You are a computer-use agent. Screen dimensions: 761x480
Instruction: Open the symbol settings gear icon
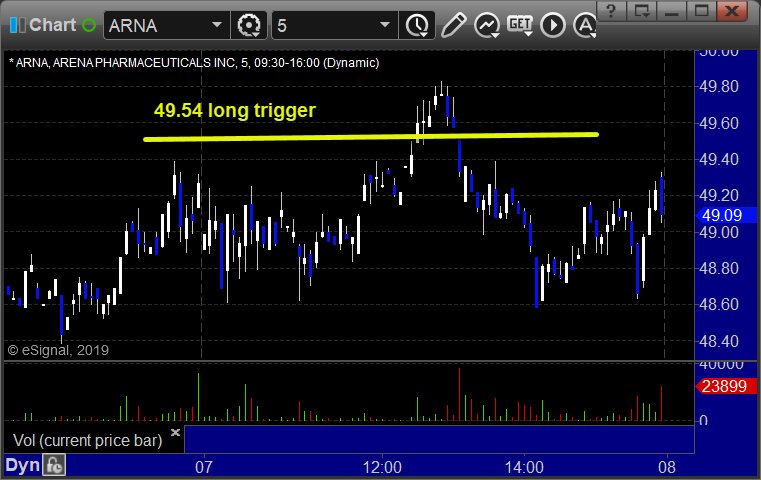point(249,25)
